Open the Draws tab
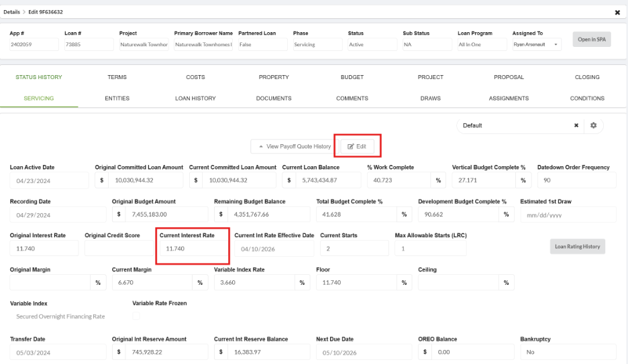The image size is (628, 364). pyautogui.click(x=431, y=99)
